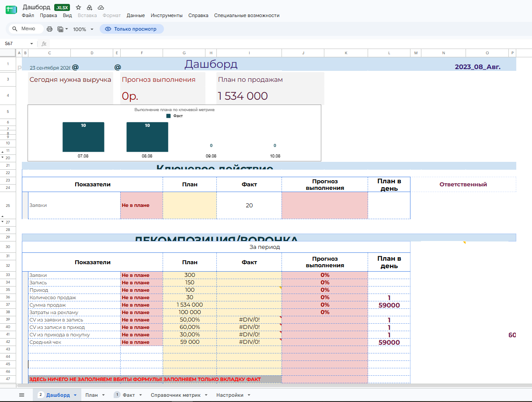This screenshot has height=402, width=532.
Task: Open the Специальные возможности menu
Action: pyautogui.click(x=247, y=15)
